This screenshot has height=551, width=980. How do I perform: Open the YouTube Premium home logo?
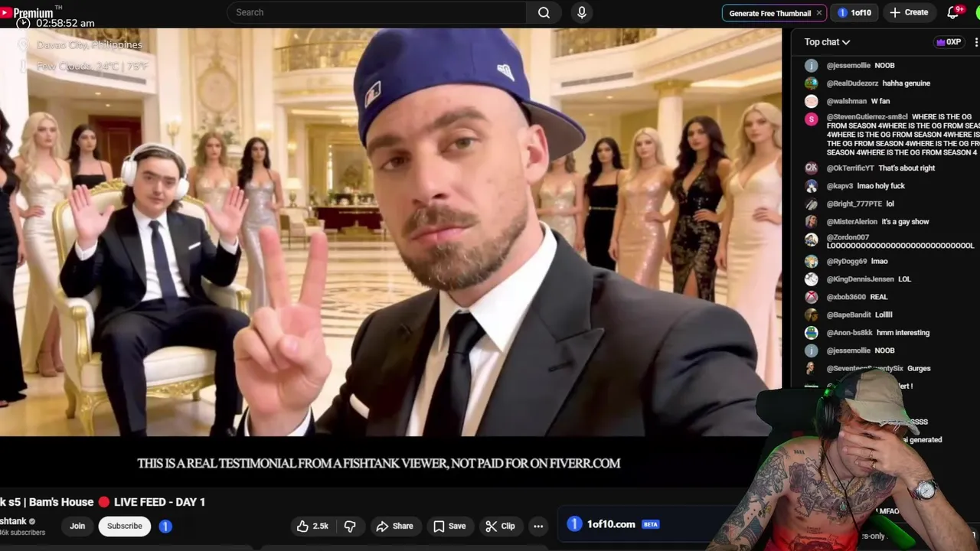(27, 12)
